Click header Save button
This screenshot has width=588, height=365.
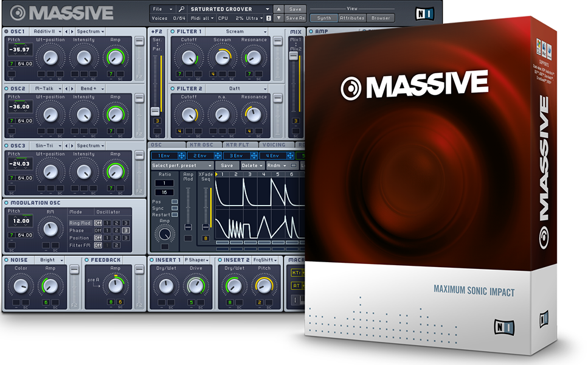point(295,9)
